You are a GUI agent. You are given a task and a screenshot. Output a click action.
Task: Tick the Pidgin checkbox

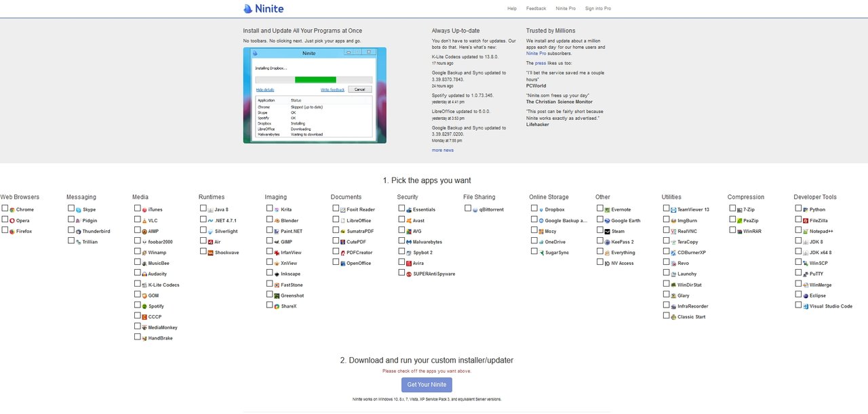71,220
